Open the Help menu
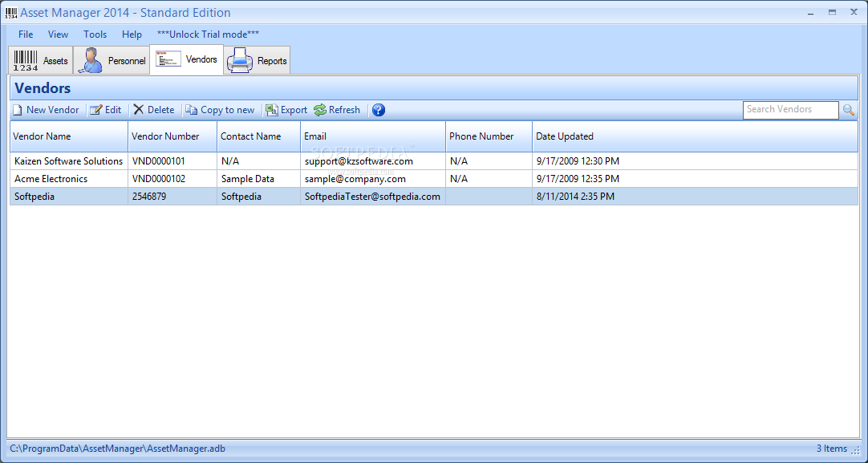Screen dimensions: 868x463 click(132, 35)
